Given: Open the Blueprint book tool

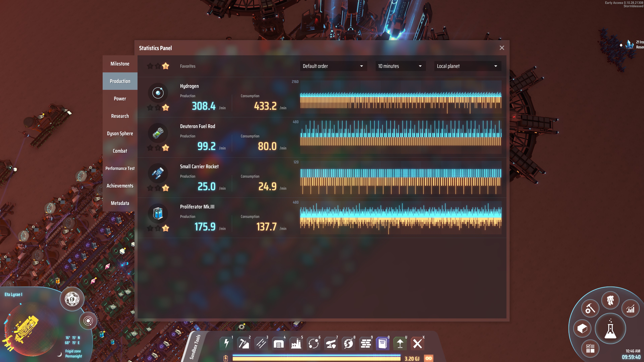Looking at the screenshot, I should [383, 344].
